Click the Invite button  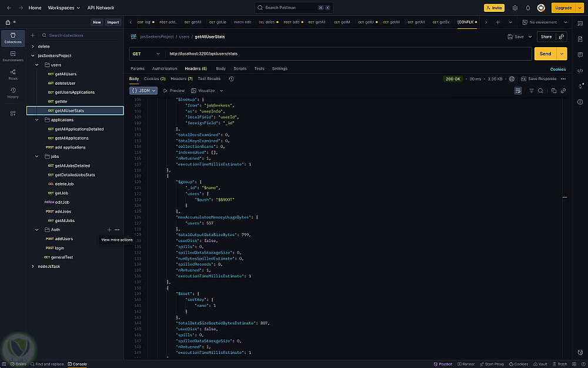click(x=495, y=8)
